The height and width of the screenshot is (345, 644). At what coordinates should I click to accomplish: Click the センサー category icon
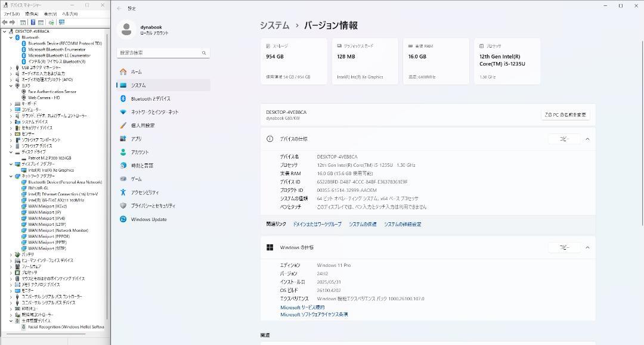pos(17,133)
